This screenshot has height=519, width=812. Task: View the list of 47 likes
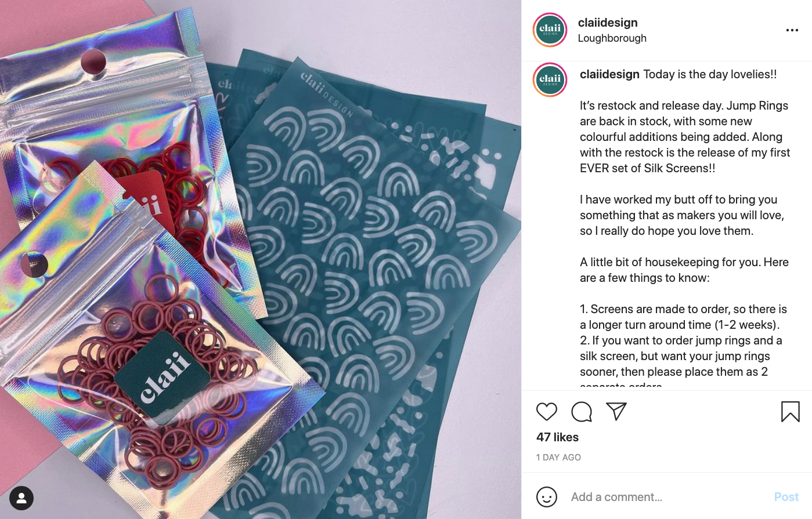[557, 437]
